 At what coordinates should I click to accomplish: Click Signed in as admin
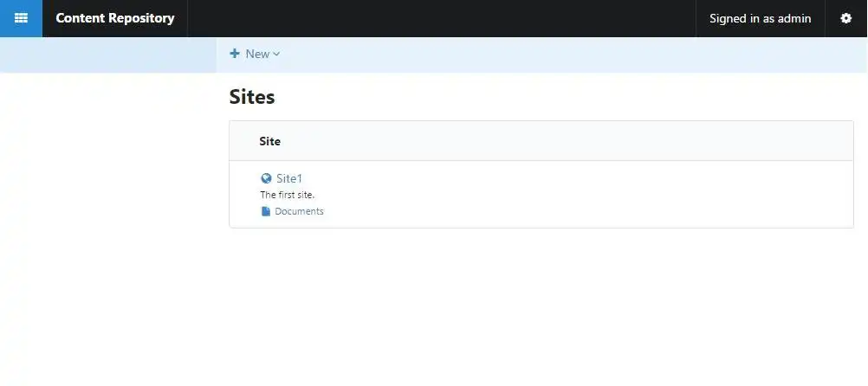(x=760, y=18)
